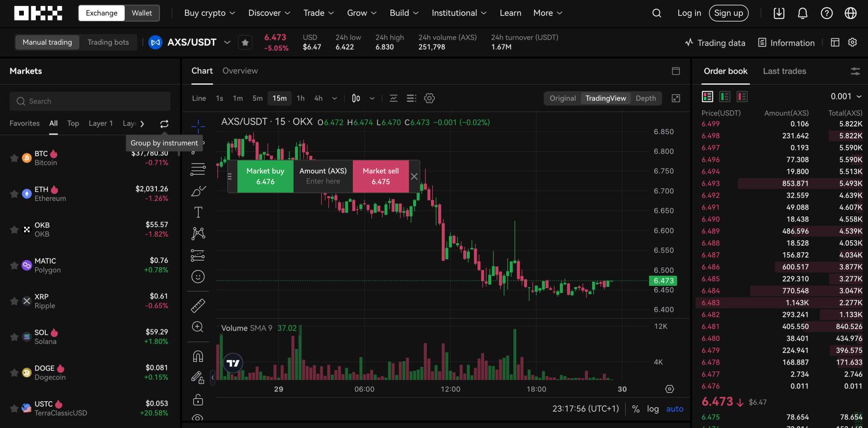Viewport: 868px width, 428px height.
Task: Open the AXS/USDT pair selector dropdown
Action: [x=227, y=42]
